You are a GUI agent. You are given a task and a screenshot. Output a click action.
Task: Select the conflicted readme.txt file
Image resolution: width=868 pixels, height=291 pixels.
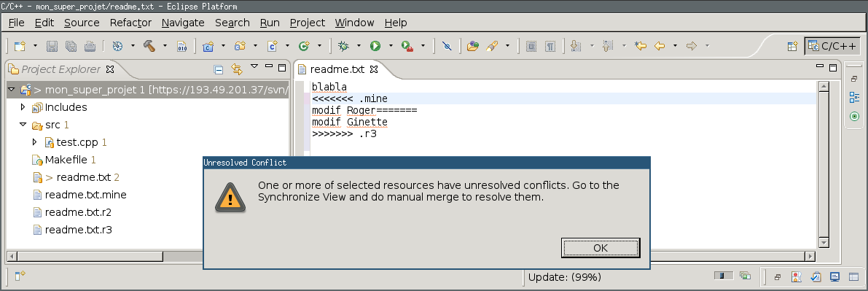[77, 177]
